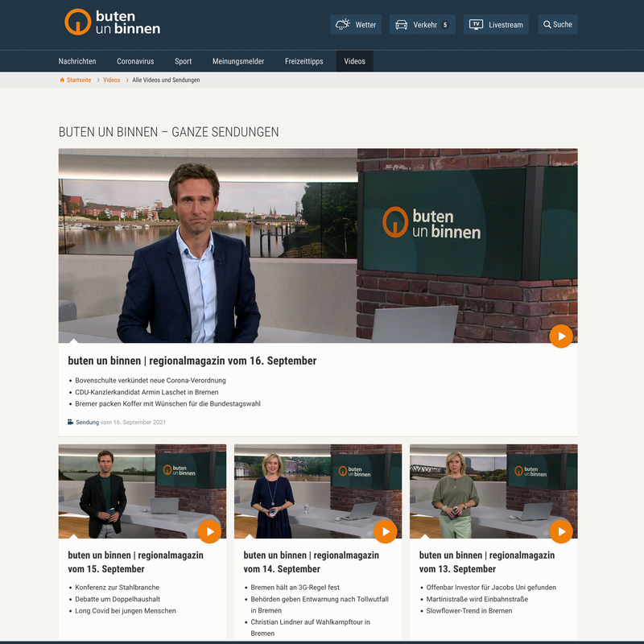Open the 13. September video thumbnail

click(x=493, y=491)
